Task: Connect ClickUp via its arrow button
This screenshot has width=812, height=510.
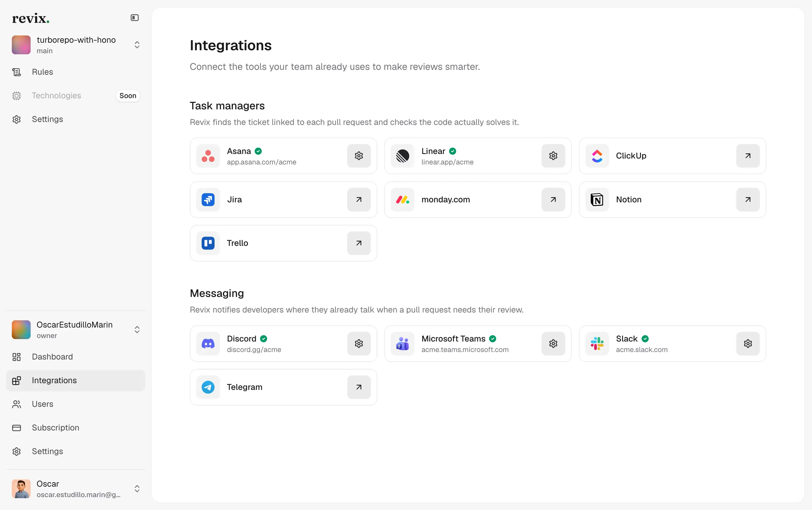Action: (748, 156)
